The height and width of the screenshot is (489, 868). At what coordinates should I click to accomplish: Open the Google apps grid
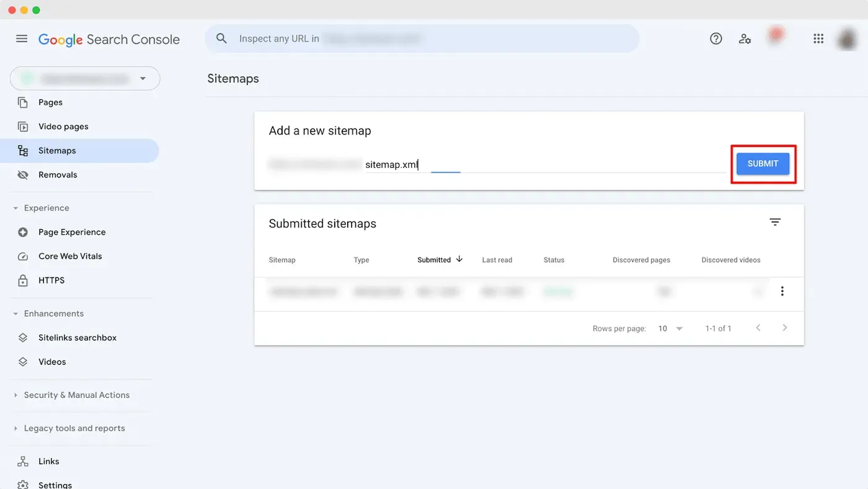[818, 38]
